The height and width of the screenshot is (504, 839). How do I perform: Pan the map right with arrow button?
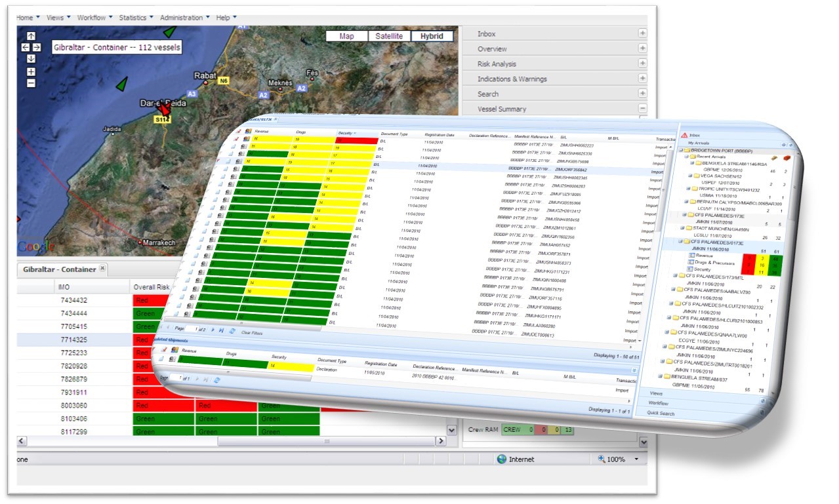pos(37,47)
